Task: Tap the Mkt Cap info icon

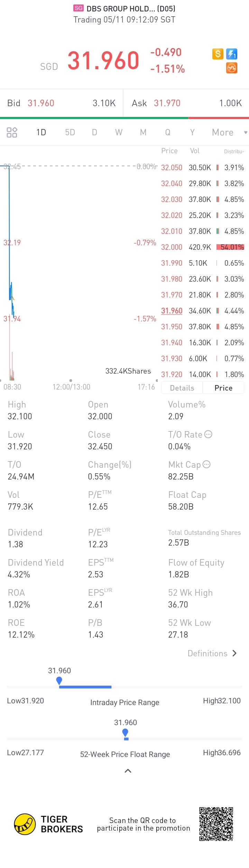Action: (206, 464)
